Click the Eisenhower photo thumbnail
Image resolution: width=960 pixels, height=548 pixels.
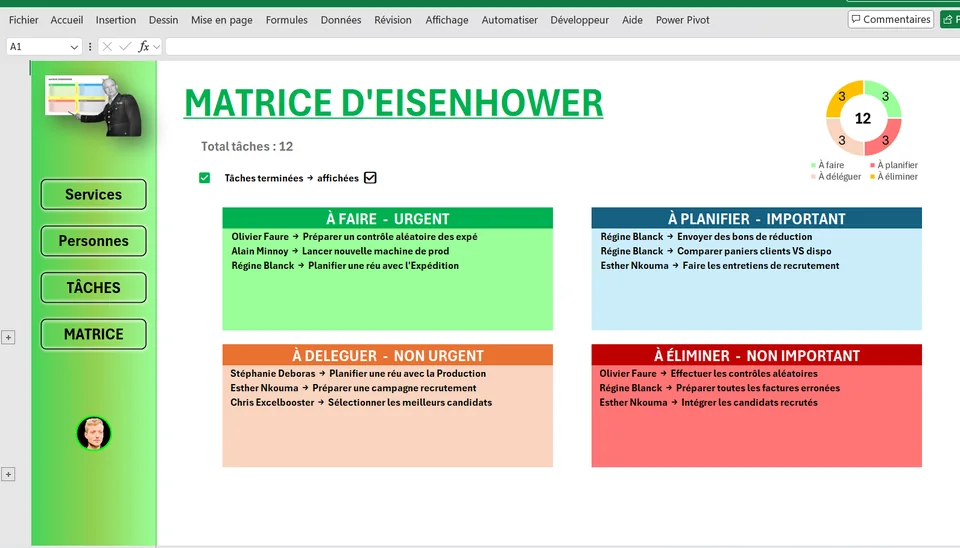(x=94, y=105)
